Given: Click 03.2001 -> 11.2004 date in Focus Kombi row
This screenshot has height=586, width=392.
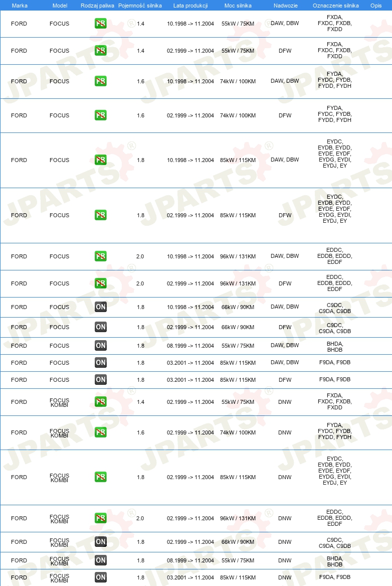Looking at the screenshot, I should pos(190,577).
